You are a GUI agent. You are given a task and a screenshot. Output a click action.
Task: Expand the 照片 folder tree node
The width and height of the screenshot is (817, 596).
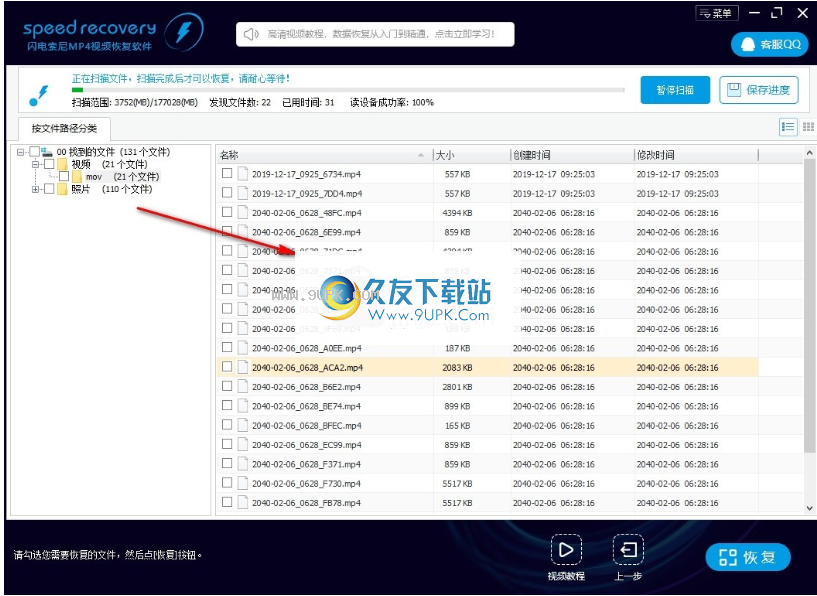pyautogui.click(x=35, y=189)
